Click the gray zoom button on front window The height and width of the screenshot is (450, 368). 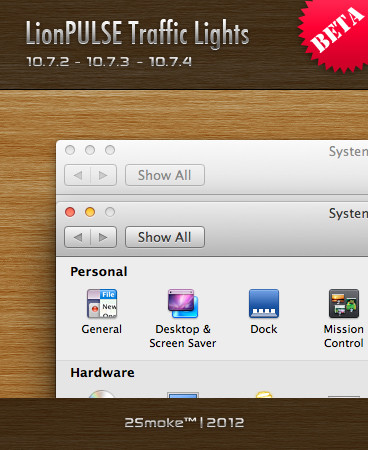pyautogui.click(x=110, y=212)
